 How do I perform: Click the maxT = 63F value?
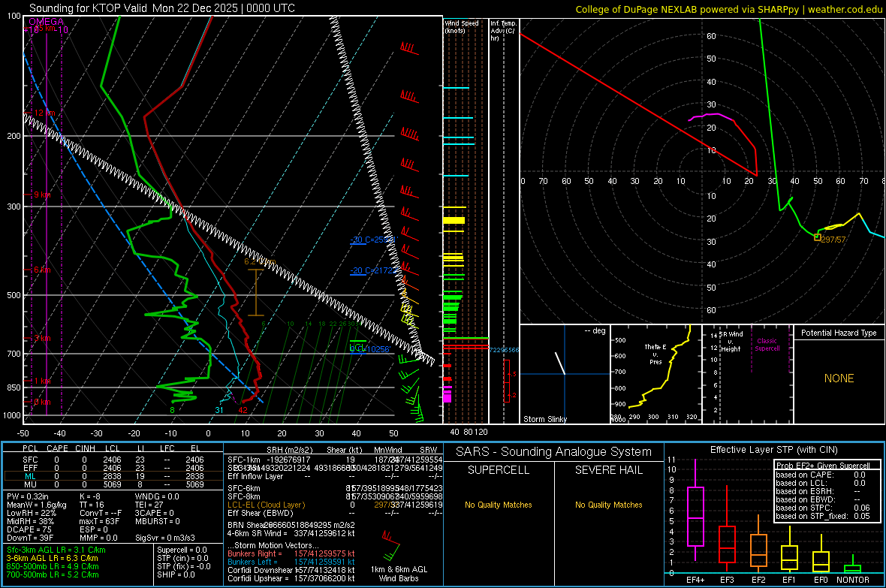tap(99, 521)
